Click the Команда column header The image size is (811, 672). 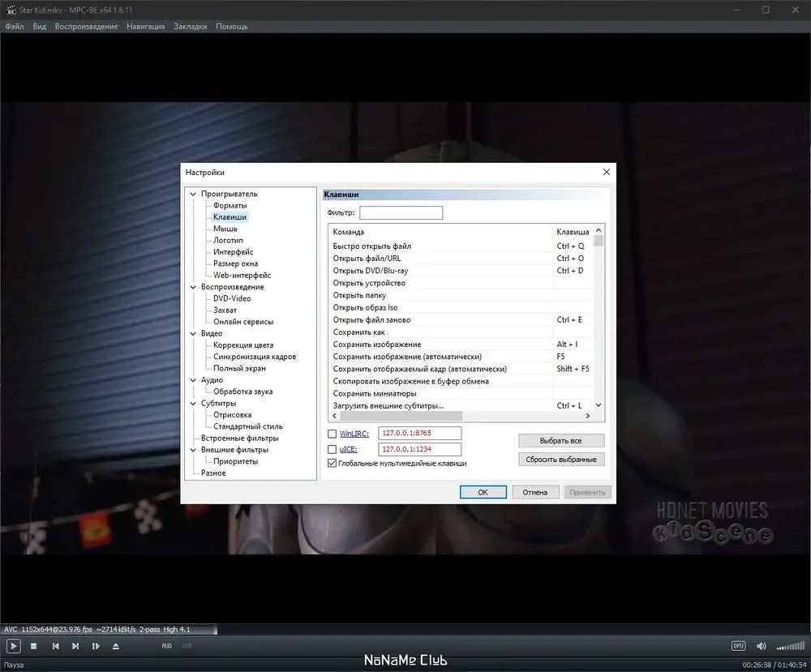[x=440, y=232]
